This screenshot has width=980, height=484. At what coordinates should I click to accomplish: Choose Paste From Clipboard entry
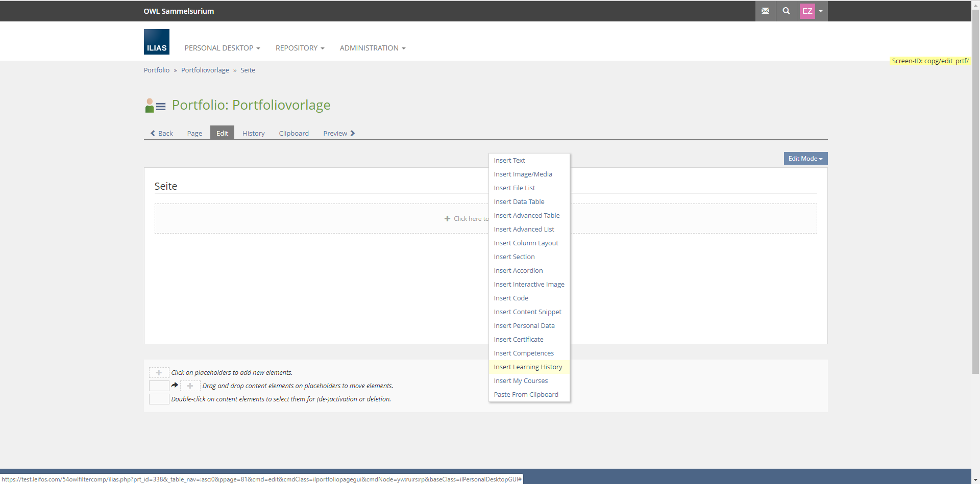(x=526, y=395)
